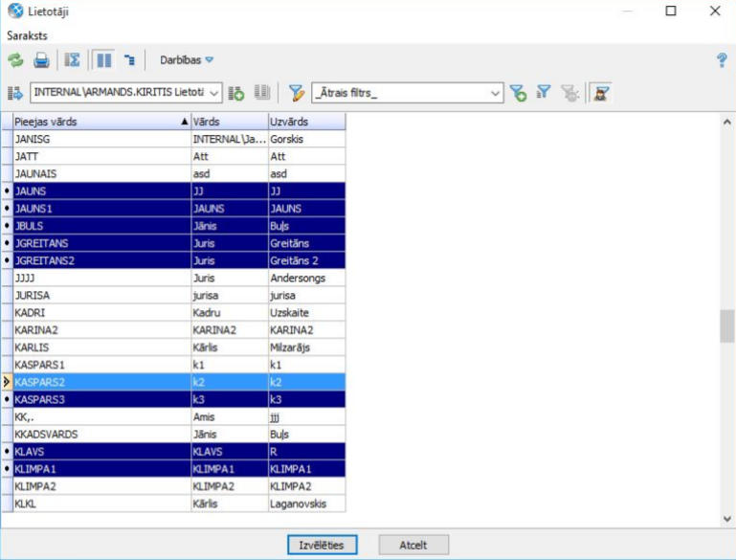Click the Izvēlēties button
This screenshot has height=560, width=736.
click(x=322, y=545)
